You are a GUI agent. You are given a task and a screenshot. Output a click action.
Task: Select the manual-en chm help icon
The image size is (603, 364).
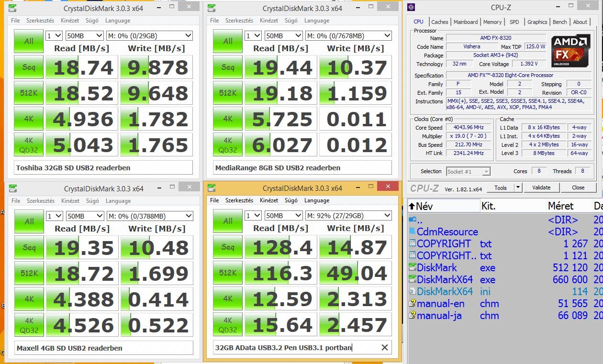[413, 303]
